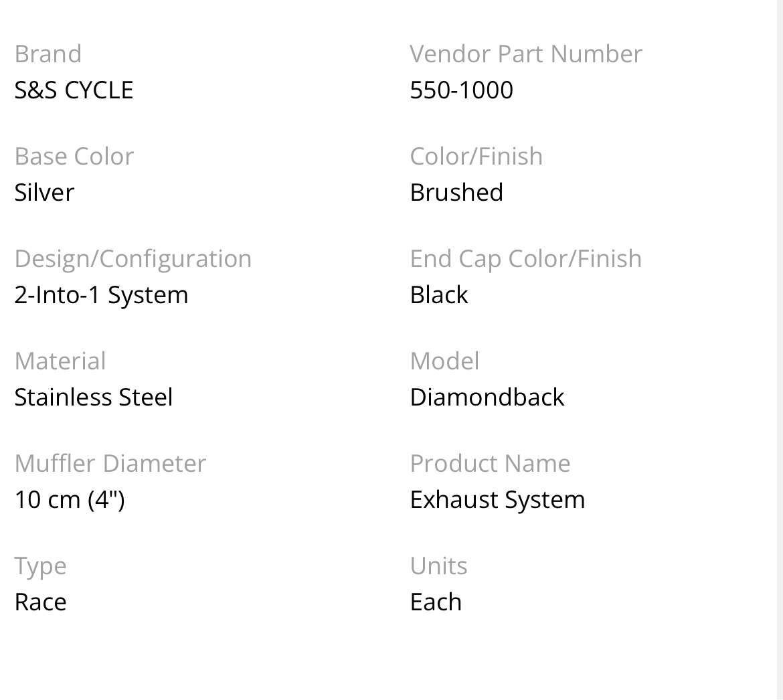The width and height of the screenshot is (783, 700).
Task: Click the End Cap Color/Finish label
Action: coord(526,259)
